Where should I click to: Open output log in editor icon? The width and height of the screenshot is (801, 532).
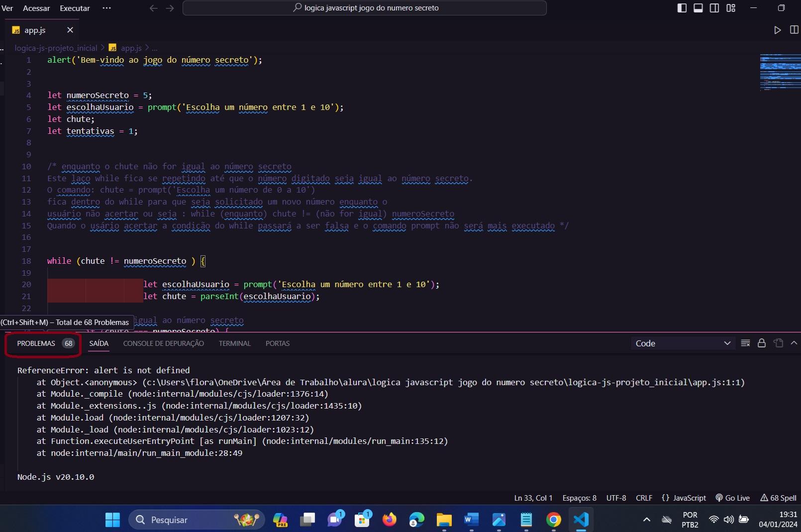tap(779, 343)
